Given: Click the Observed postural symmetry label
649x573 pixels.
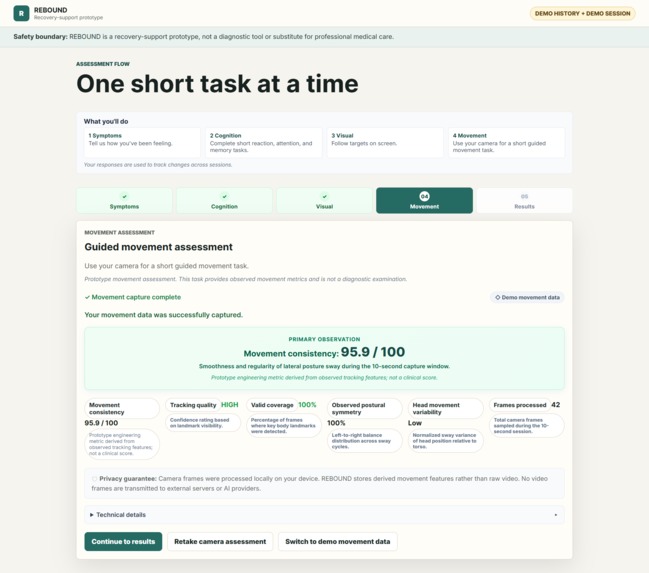Looking at the screenshot, I should (364, 409).
